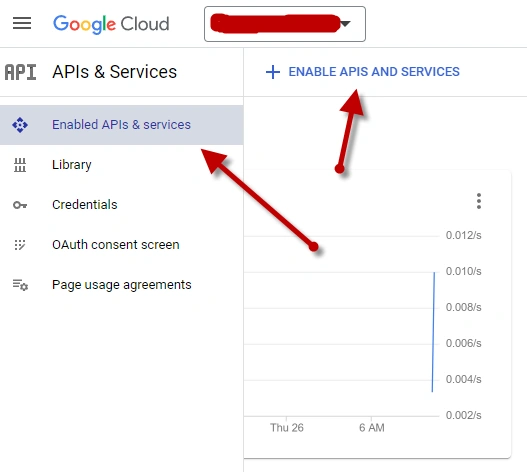The width and height of the screenshot is (527, 472).
Task: Click the blue traffic line in chart
Action: click(x=433, y=332)
